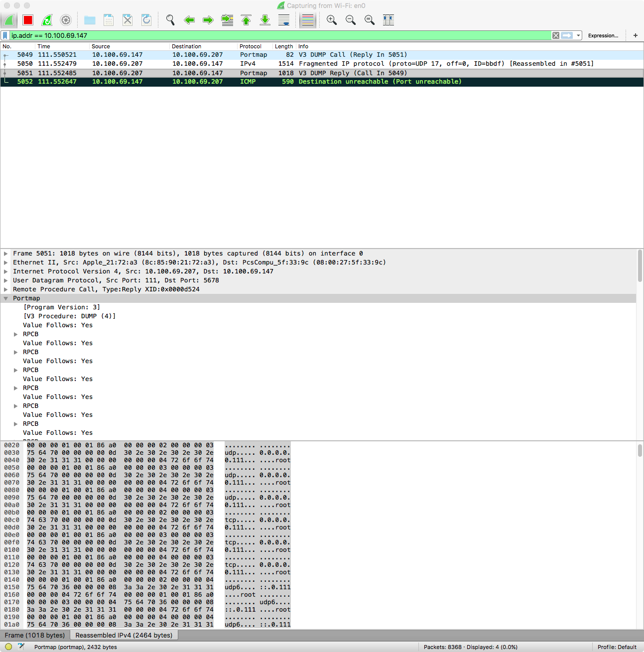Sort by the Source column header
The width and height of the screenshot is (644, 652).
click(129, 46)
